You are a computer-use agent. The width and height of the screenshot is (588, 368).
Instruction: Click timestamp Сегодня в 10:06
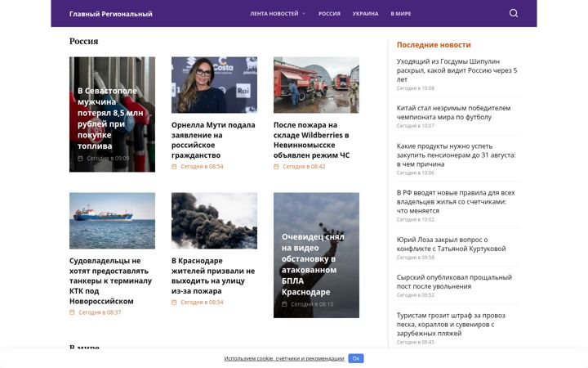coord(416,173)
